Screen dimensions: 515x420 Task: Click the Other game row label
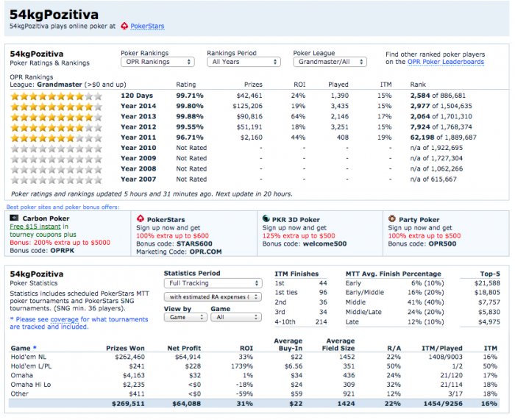[19, 394]
